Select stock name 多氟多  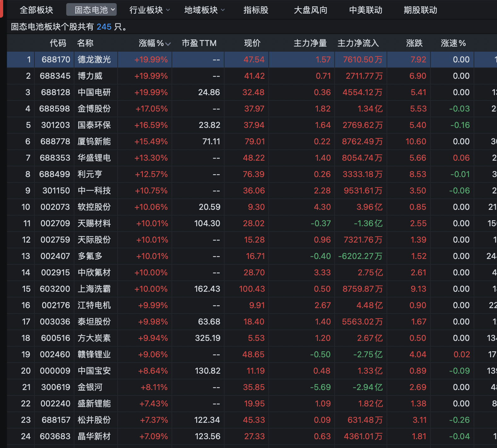tap(90, 256)
